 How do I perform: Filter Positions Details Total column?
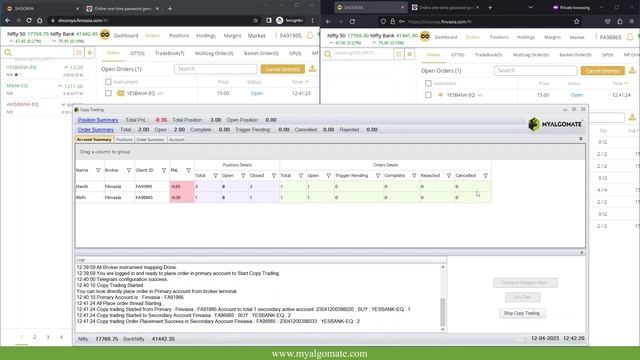[x=216, y=176]
